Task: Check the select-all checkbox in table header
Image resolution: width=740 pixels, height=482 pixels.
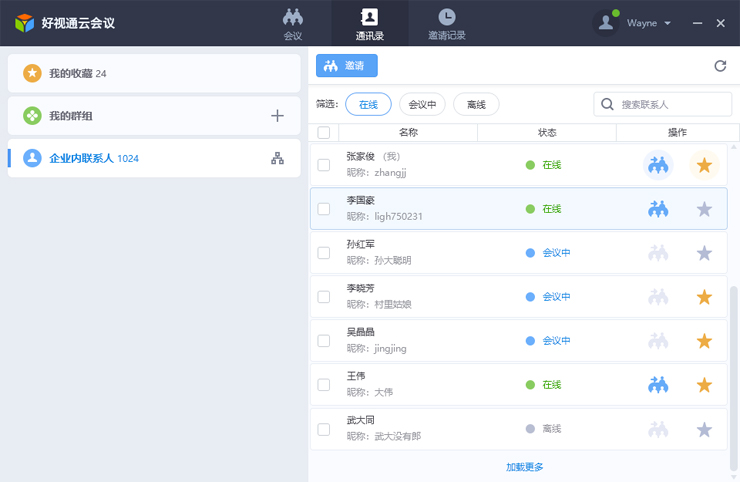Action: pyautogui.click(x=323, y=133)
